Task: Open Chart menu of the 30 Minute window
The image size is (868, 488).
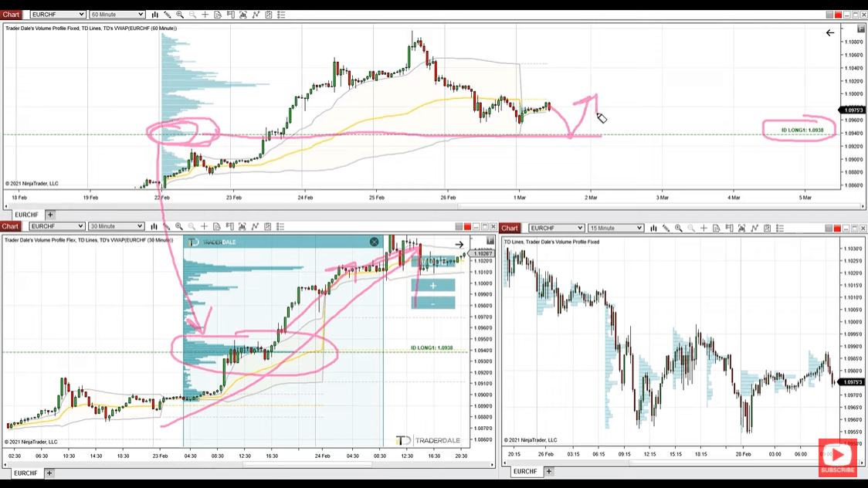Action: coord(11,226)
